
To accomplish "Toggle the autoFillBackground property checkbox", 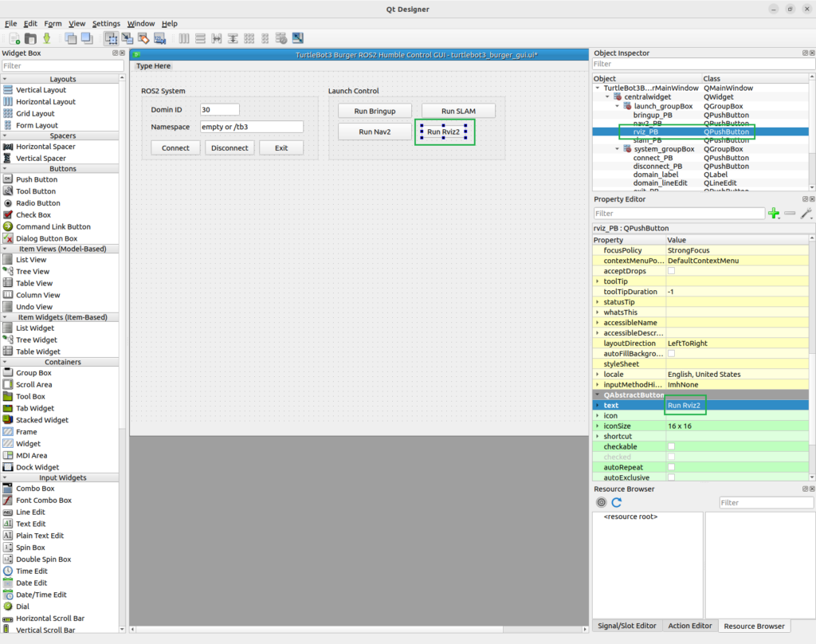I will pyautogui.click(x=671, y=354).
